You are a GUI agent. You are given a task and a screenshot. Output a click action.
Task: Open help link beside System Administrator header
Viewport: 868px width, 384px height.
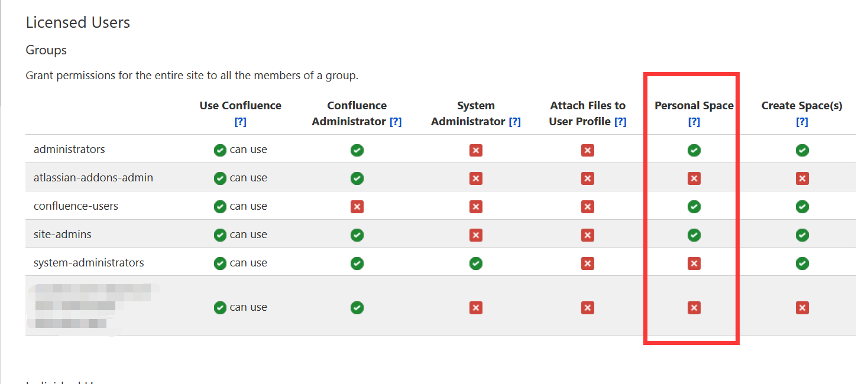click(x=514, y=122)
